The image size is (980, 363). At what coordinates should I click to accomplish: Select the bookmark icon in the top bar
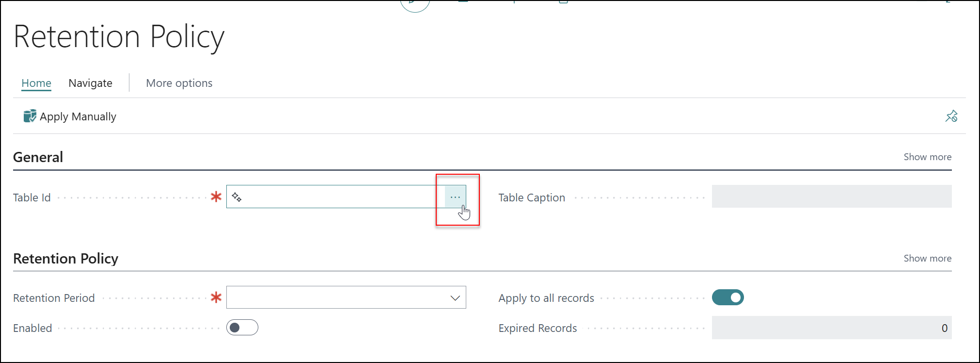pyautogui.click(x=463, y=2)
